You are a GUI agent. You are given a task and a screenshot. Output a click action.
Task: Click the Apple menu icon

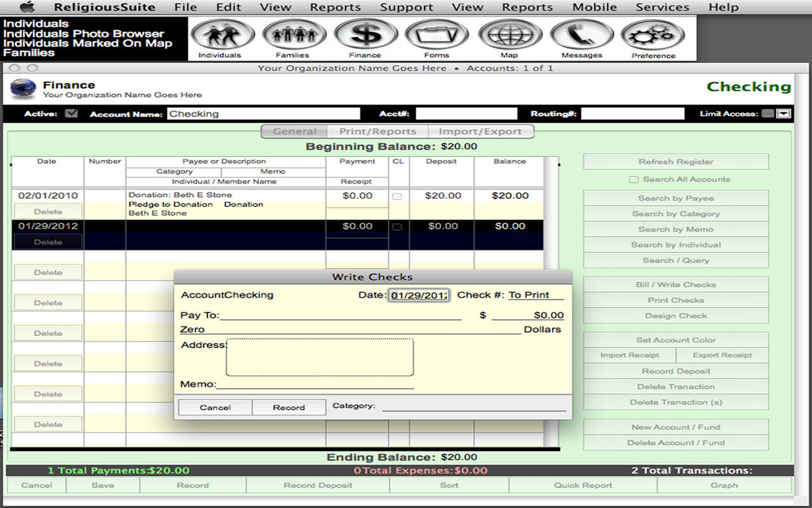pos(27,7)
